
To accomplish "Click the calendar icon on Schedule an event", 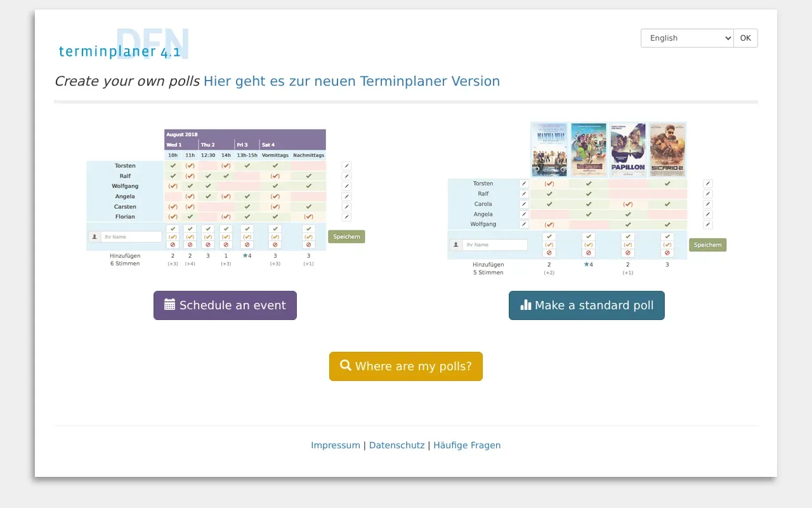I will tap(169, 305).
